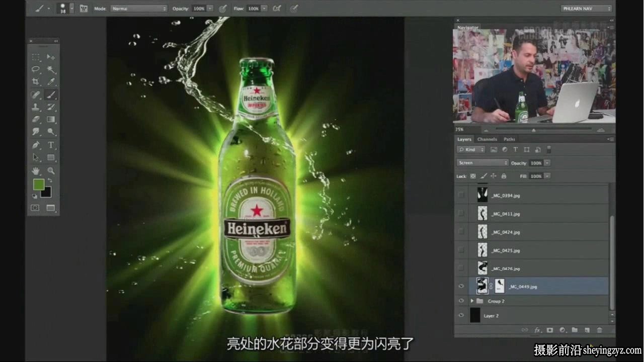Open the brush Opacity slider dropdown
This screenshot has width=644, height=362.
point(210,9)
